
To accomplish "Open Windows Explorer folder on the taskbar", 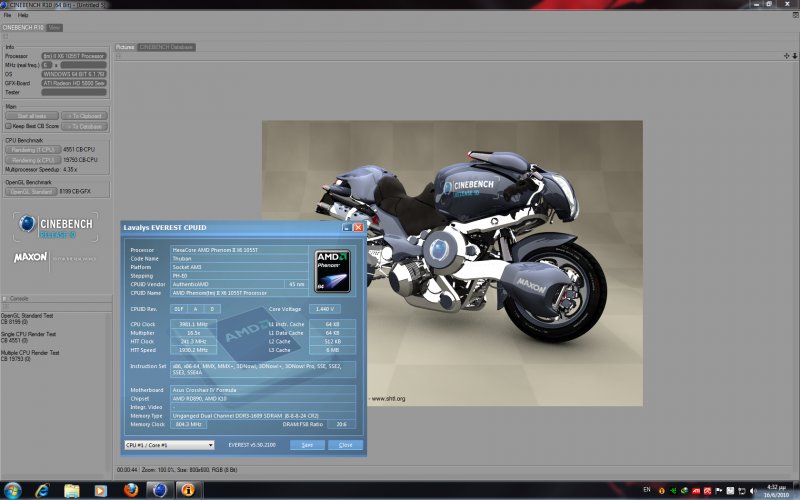I will click(x=71, y=490).
